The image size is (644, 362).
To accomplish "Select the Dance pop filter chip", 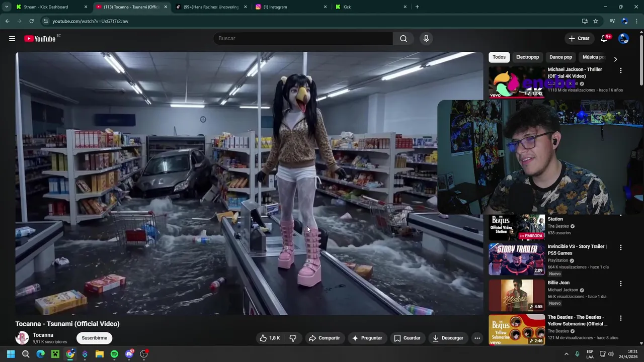I will tap(560, 57).
